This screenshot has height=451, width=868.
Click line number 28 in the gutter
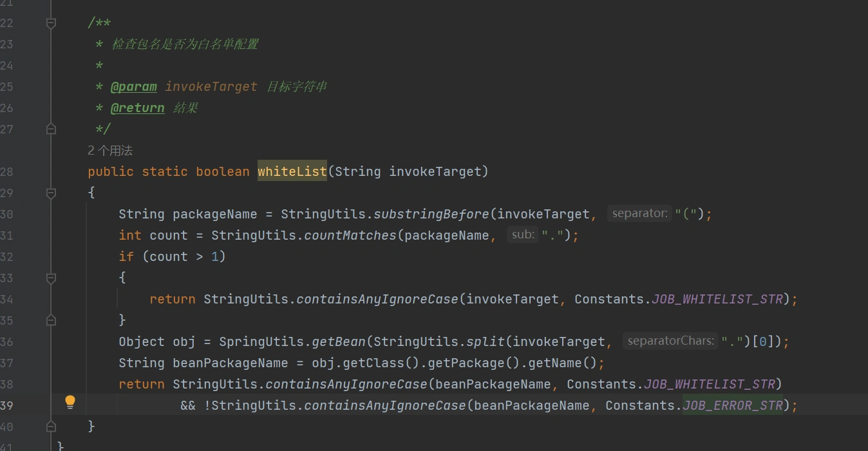(7, 171)
